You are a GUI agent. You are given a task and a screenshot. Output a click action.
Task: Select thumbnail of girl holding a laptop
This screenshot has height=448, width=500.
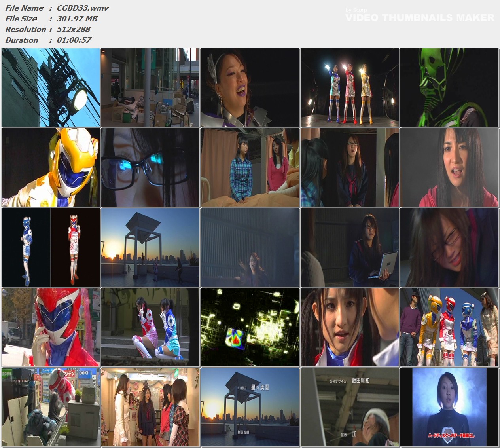click(x=350, y=247)
